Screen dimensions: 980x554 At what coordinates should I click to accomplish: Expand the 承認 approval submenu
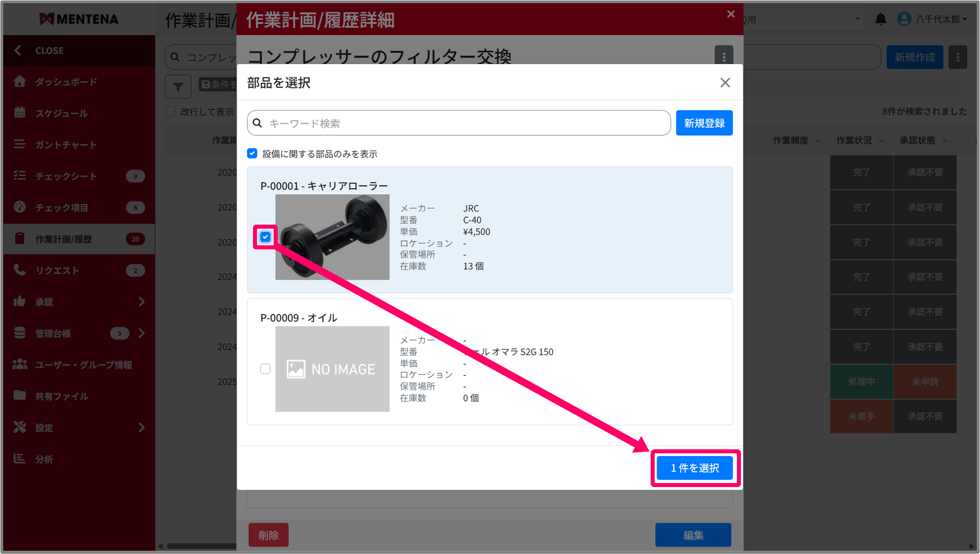[x=142, y=302]
